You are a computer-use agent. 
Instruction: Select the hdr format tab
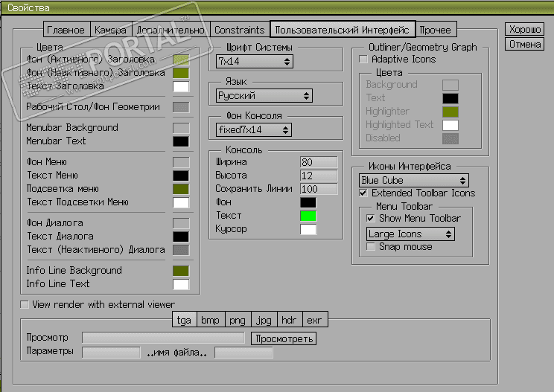(290, 320)
